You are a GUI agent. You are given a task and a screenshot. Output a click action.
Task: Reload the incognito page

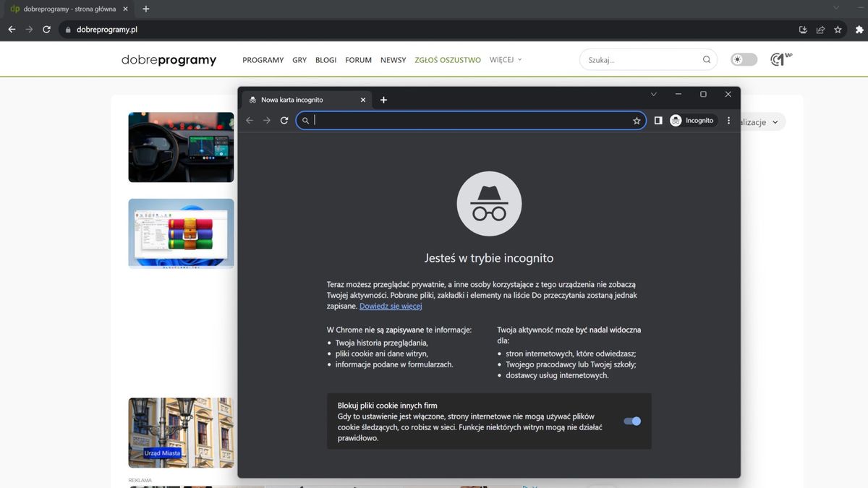(x=284, y=120)
